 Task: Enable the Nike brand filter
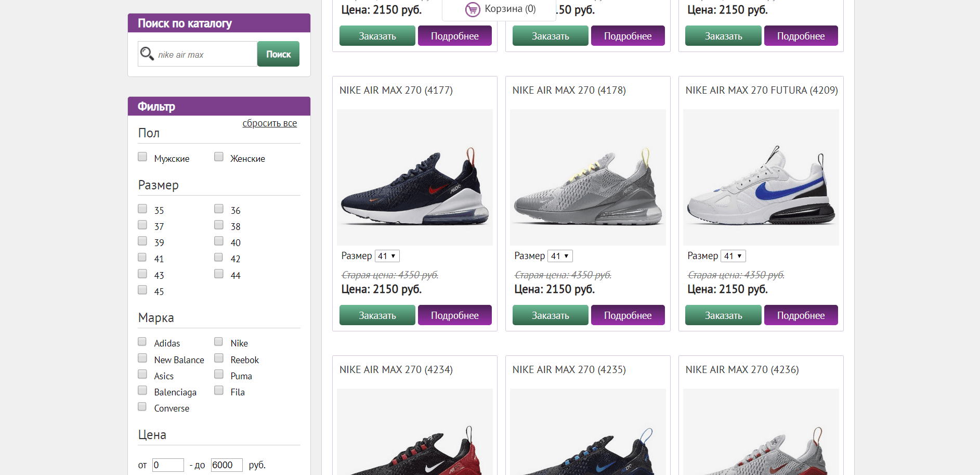click(x=218, y=341)
